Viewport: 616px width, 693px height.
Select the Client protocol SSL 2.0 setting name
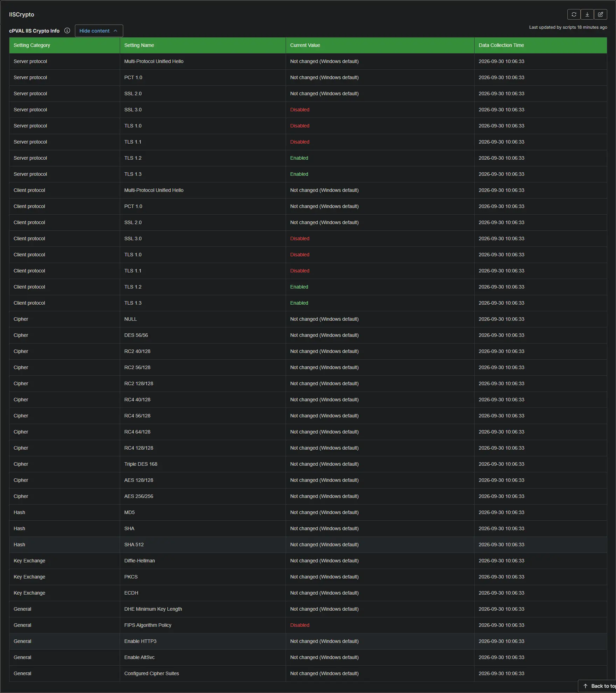point(133,222)
